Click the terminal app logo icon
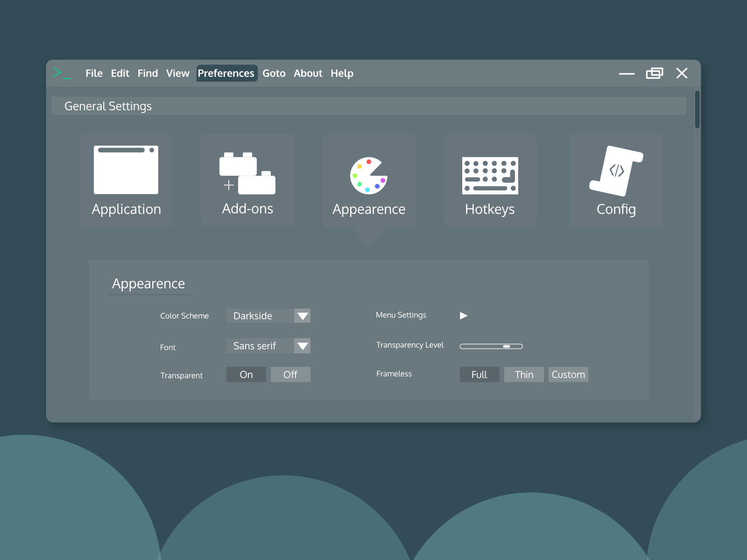The width and height of the screenshot is (747, 560). tap(62, 73)
